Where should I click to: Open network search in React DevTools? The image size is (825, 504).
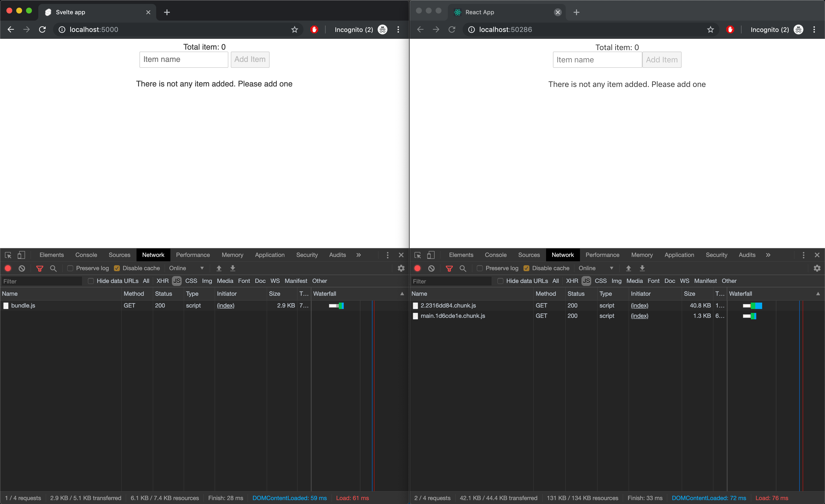[x=463, y=268]
